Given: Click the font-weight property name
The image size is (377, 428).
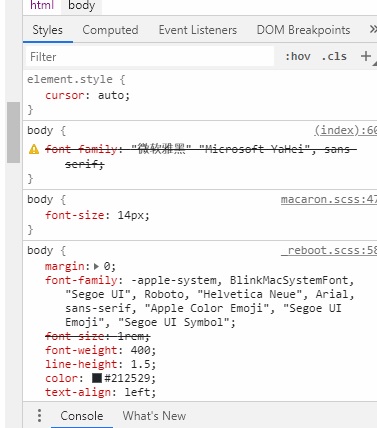Looking at the screenshot, I should 81,350.
